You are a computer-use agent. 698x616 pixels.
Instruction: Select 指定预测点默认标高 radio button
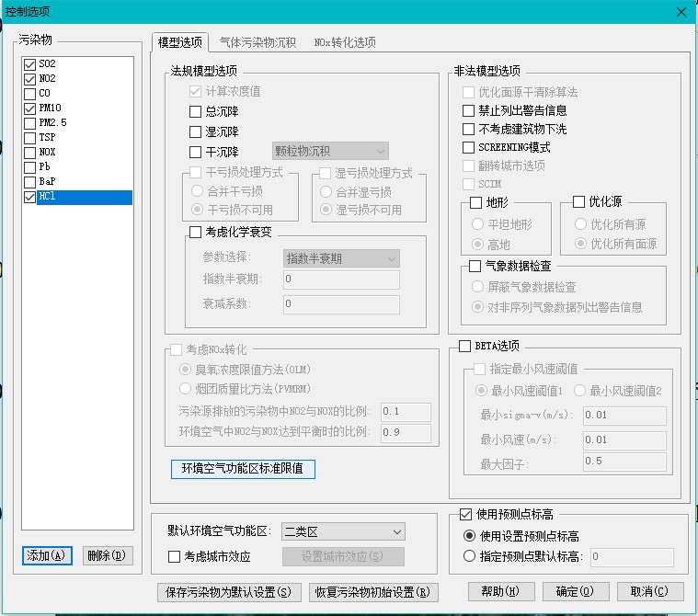click(x=470, y=556)
